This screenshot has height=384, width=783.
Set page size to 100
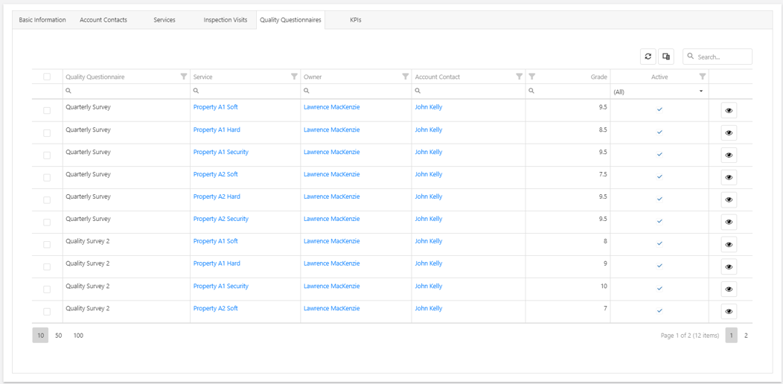[78, 336]
